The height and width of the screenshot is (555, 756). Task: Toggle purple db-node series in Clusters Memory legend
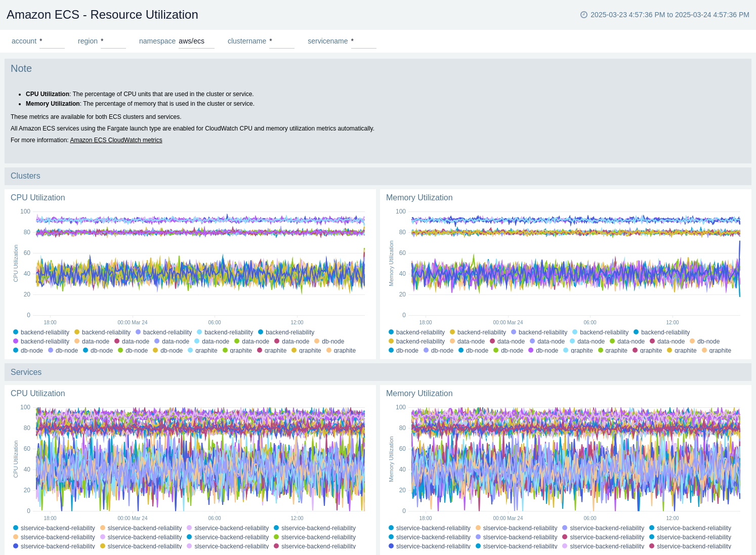point(543,351)
